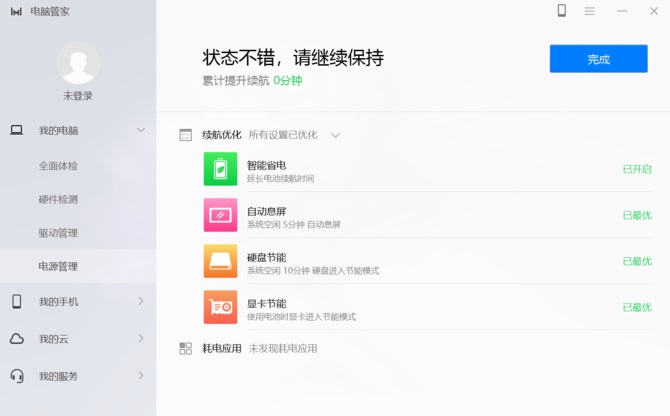The height and width of the screenshot is (416, 670).
Task: Toggle 自动息屏 已最优 status
Action: click(637, 215)
